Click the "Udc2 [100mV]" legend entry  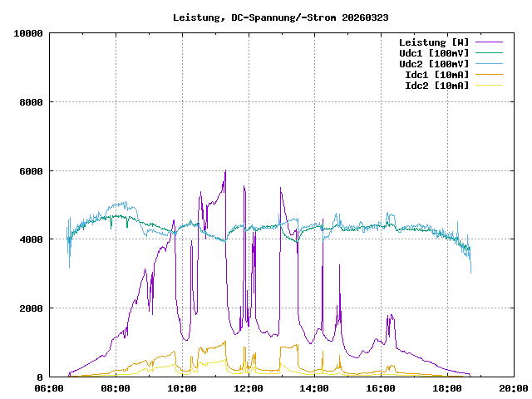pos(433,64)
